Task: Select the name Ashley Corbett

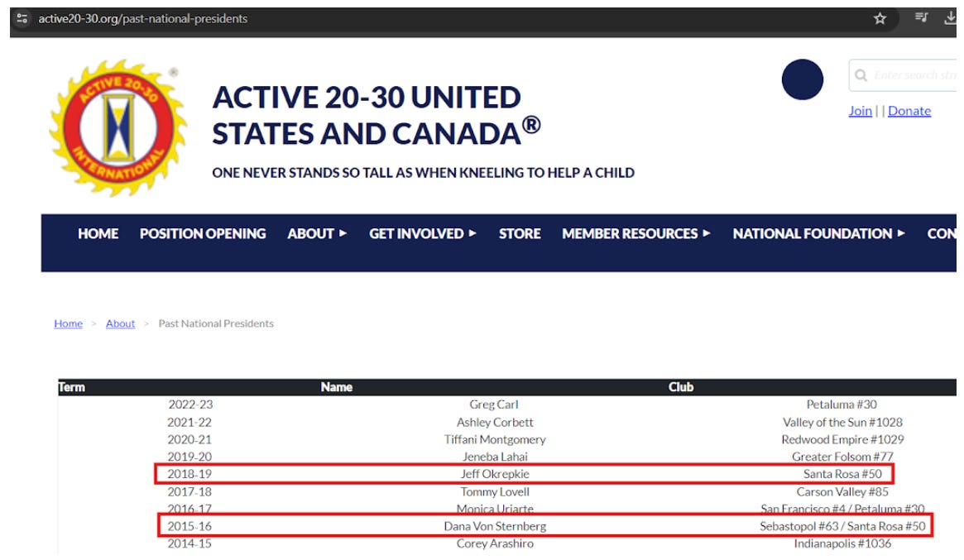Action: [x=495, y=423]
